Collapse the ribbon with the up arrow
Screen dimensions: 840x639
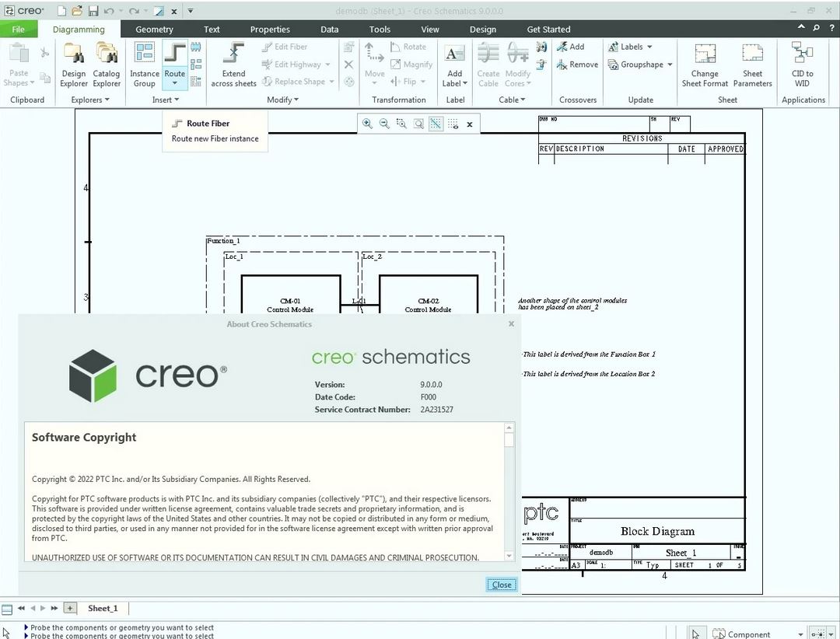tap(801, 27)
